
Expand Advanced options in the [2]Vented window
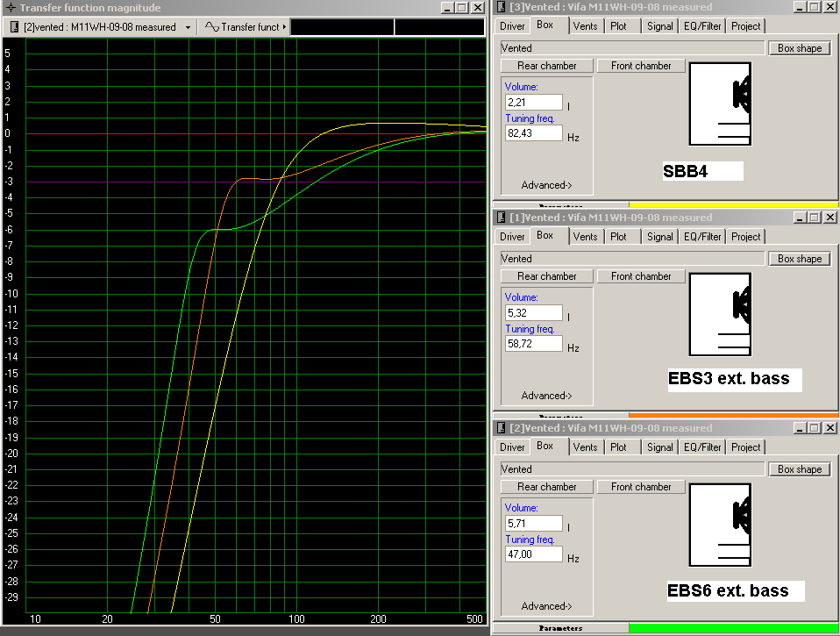tap(546, 606)
